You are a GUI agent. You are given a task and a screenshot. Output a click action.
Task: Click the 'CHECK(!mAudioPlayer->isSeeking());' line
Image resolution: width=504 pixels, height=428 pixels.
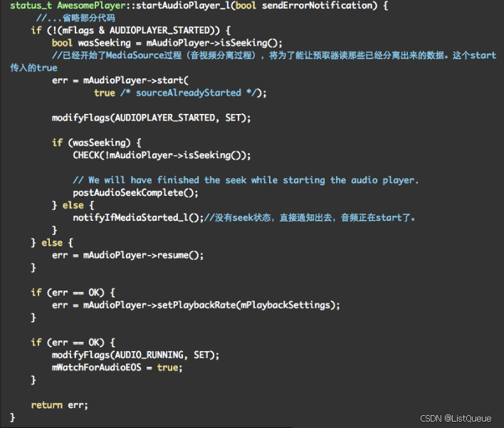tap(162, 155)
